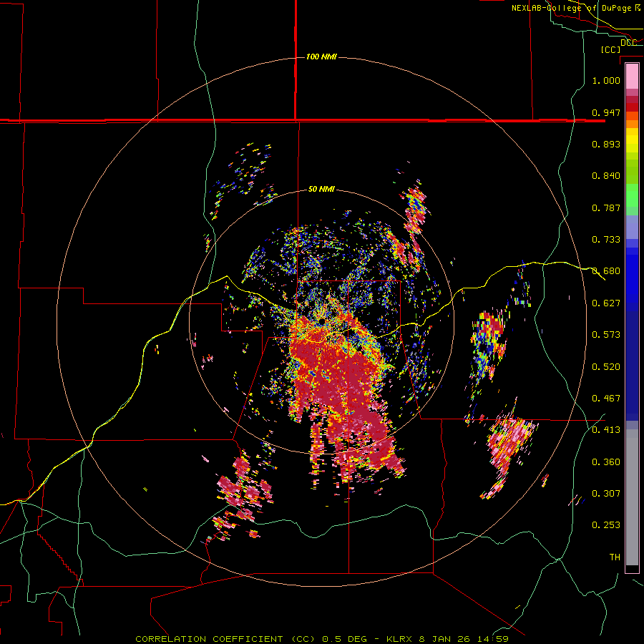Click the "CORRELATION COEFFICIENT (CC)" caption text

(225, 639)
